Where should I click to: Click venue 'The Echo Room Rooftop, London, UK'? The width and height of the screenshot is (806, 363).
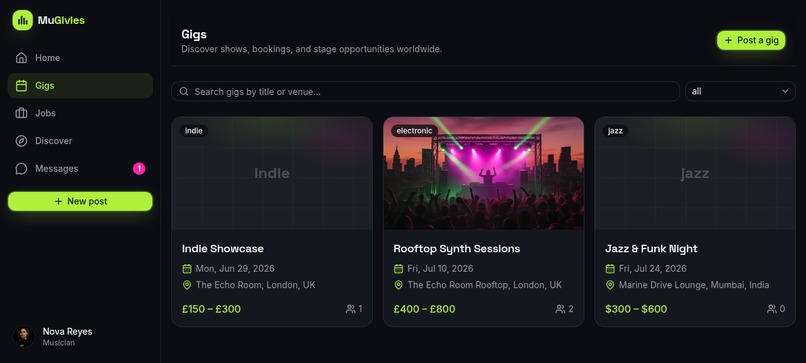485,285
